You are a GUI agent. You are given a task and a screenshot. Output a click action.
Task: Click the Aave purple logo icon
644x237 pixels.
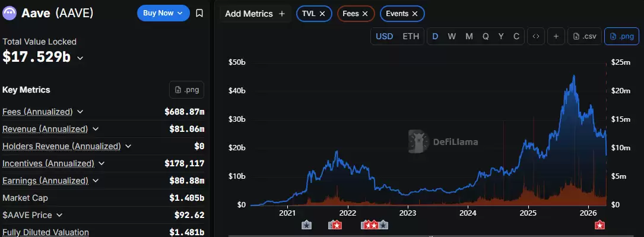(9, 13)
